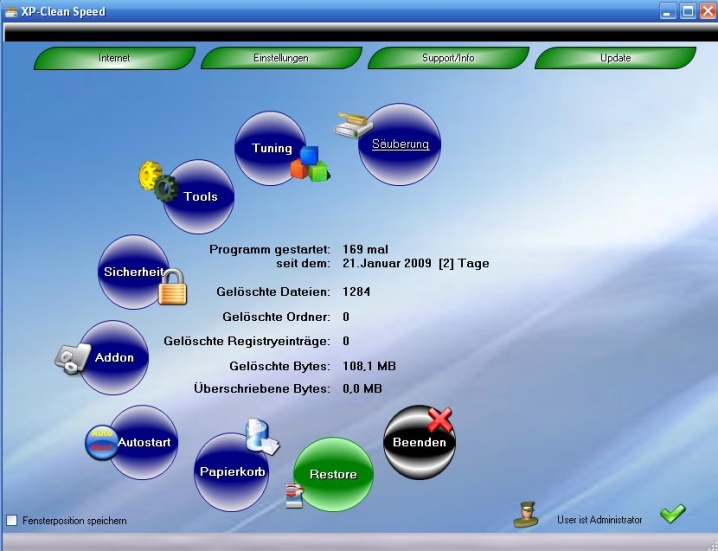
Task: Open the Säuberung cleaning module
Action: (x=401, y=145)
